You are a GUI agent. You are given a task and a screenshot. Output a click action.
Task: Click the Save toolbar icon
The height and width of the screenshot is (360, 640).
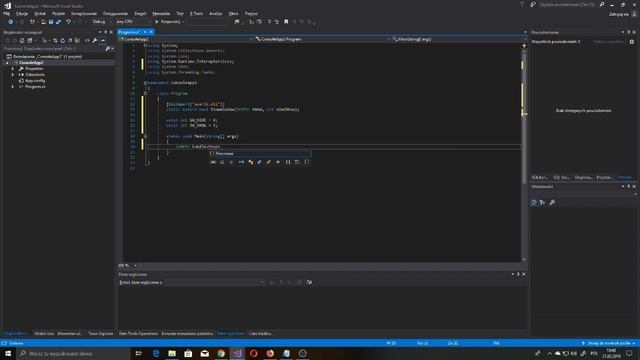pos(51,22)
